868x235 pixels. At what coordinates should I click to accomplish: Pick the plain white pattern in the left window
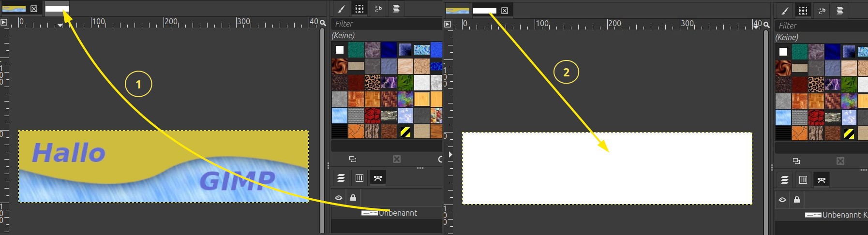340,50
